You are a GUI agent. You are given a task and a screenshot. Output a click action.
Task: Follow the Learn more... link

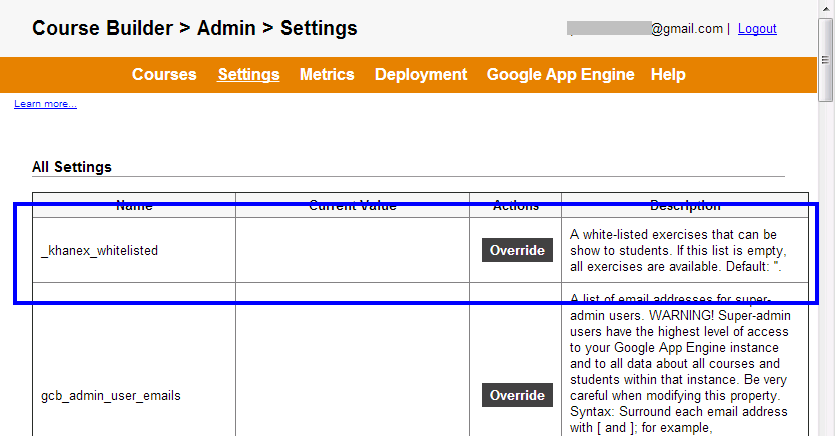tap(45, 104)
